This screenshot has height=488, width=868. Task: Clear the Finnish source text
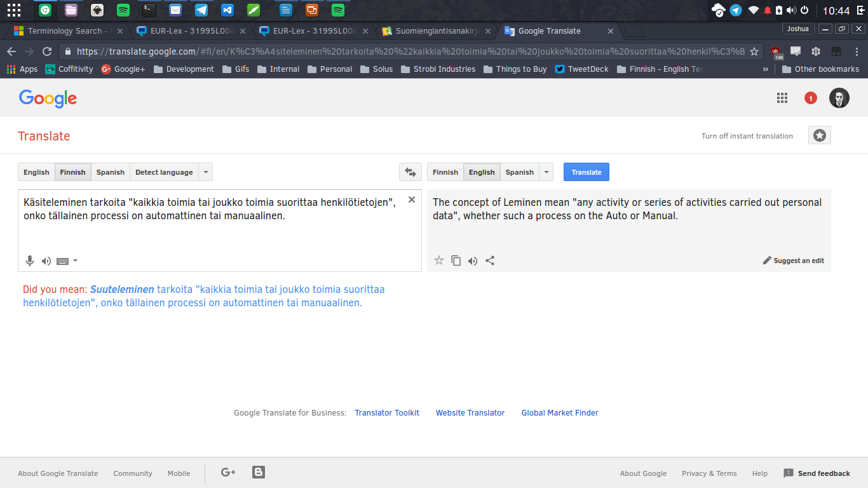click(x=412, y=200)
